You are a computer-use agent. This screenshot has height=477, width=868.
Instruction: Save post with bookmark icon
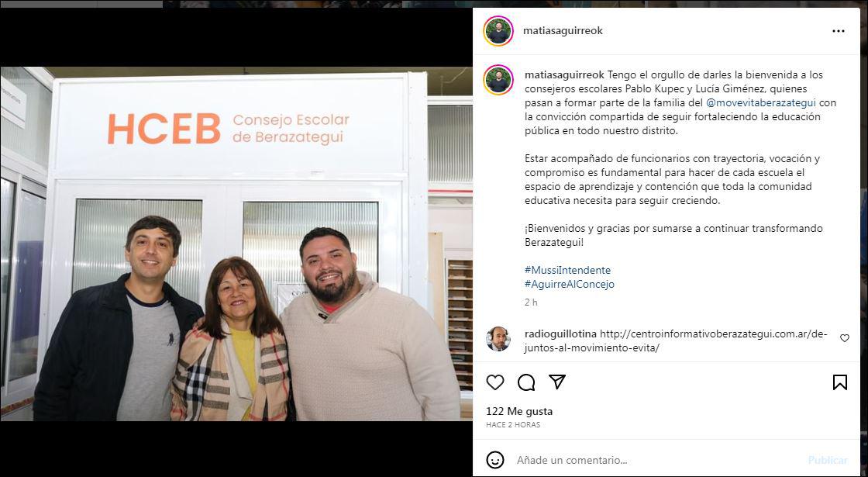tap(840, 382)
